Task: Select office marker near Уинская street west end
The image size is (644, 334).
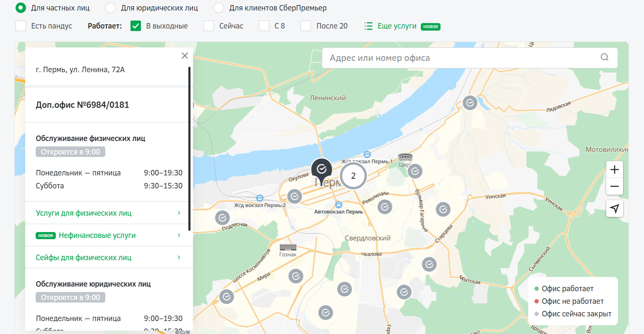Action: (443, 209)
